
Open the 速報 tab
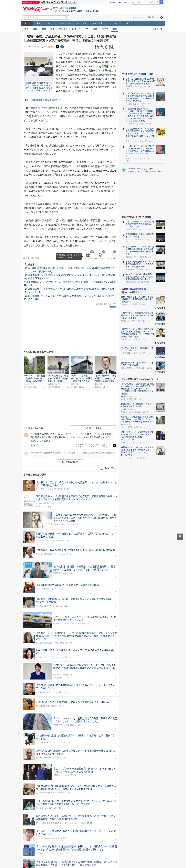pyautogui.click(x=38, y=24)
